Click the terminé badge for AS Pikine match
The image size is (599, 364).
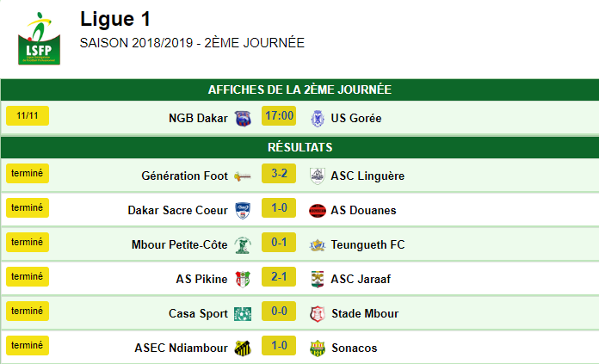(x=28, y=276)
